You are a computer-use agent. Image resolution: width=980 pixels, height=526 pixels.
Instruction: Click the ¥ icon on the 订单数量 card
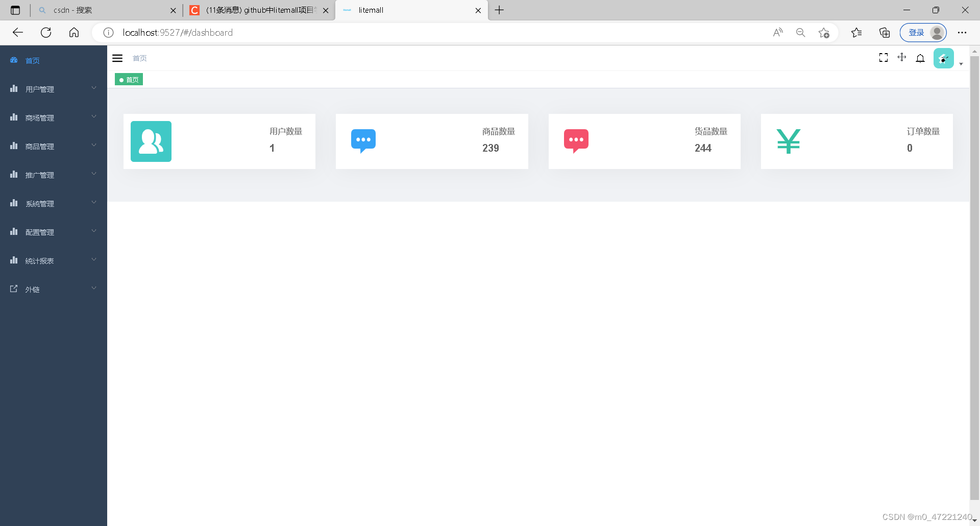[789, 141]
